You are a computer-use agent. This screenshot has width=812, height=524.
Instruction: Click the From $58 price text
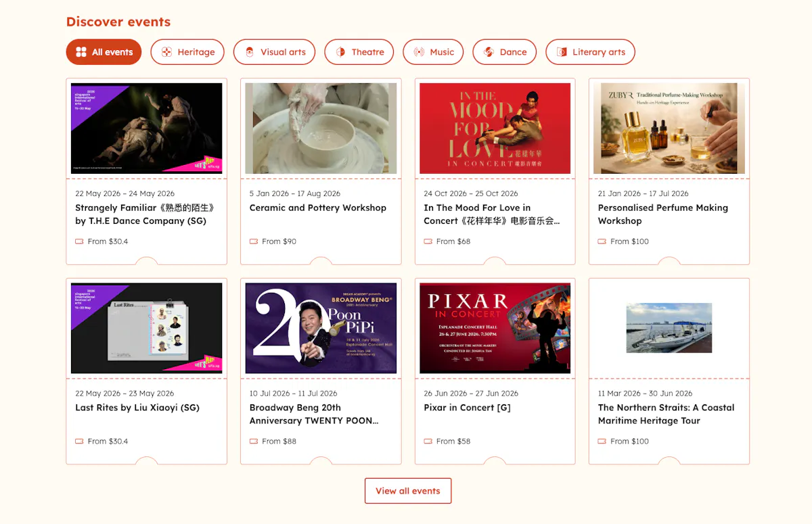tap(453, 442)
